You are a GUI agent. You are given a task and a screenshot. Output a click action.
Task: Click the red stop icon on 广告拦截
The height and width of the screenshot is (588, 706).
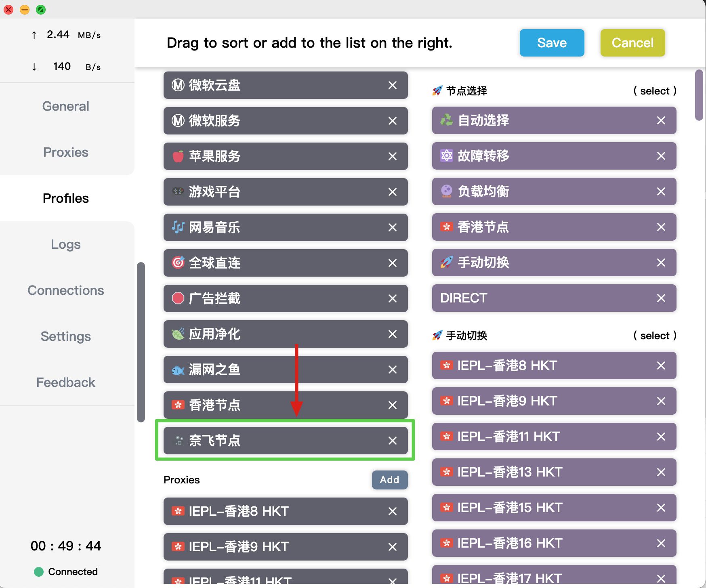pyautogui.click(x=178, y=298)
